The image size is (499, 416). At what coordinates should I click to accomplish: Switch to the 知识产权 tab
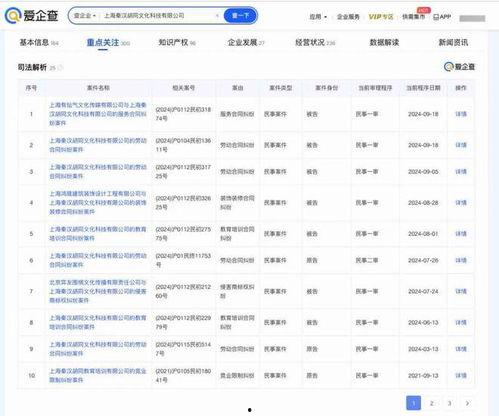point(177,42)
